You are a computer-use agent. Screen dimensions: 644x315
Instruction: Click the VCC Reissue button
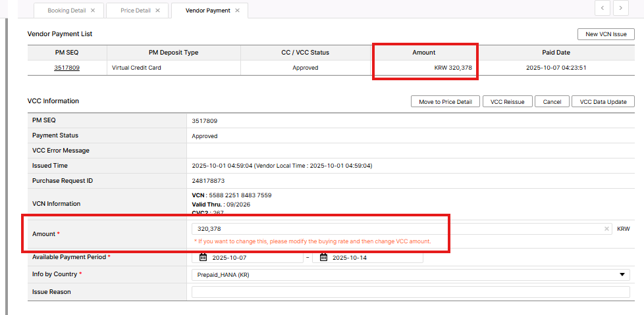508,102
